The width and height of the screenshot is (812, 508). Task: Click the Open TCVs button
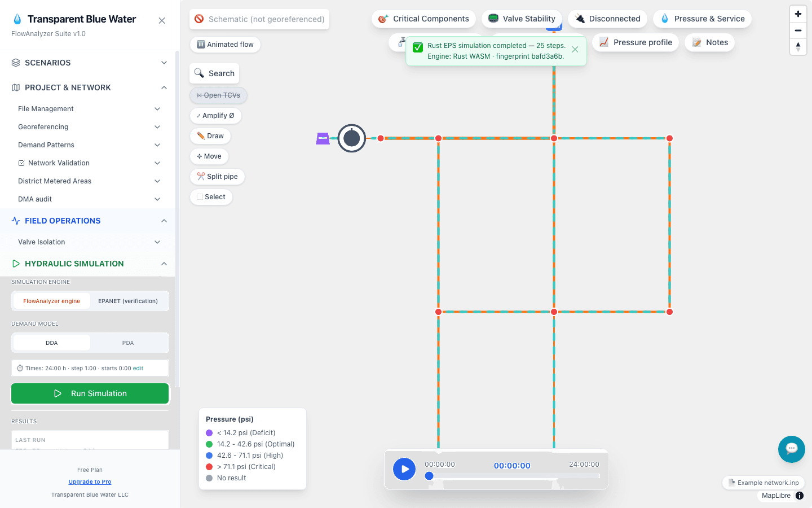[218, 95]
